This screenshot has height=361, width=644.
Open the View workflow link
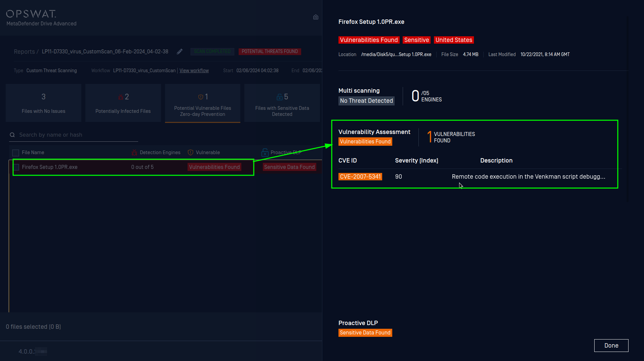tap(194, 71)
